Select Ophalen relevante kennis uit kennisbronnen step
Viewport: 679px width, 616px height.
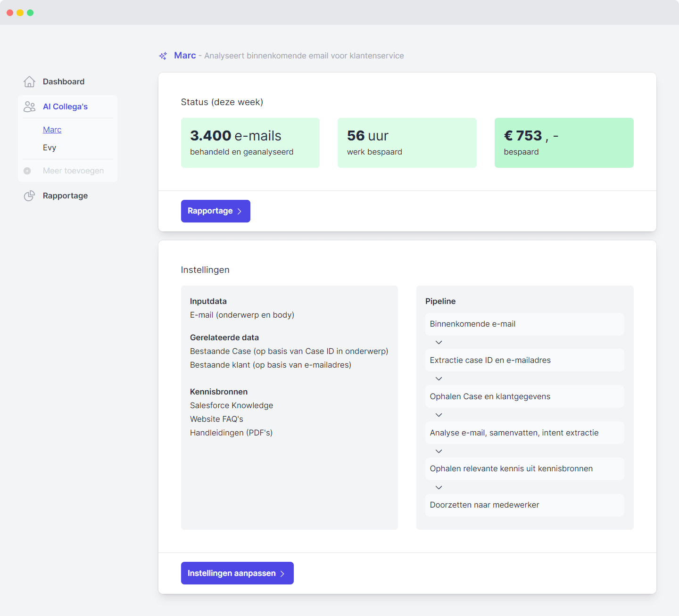[524, 469]
